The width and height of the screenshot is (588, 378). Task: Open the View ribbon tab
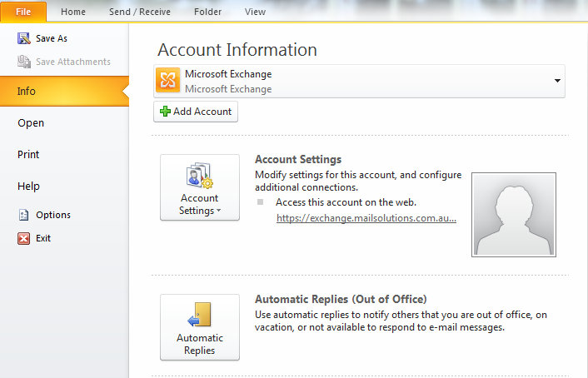coord(255,12)
